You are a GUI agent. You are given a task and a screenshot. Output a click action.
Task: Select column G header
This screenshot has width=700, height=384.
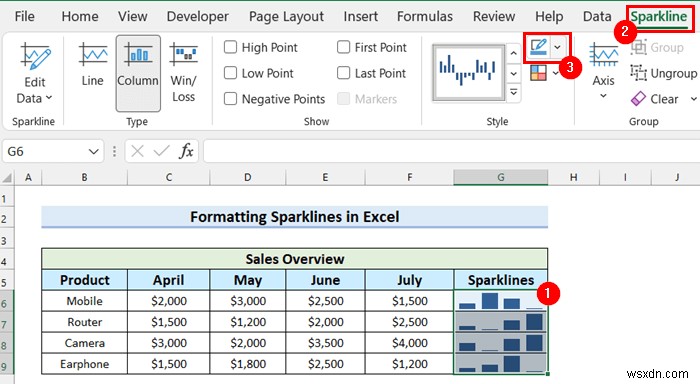click(x=500, y=177)
